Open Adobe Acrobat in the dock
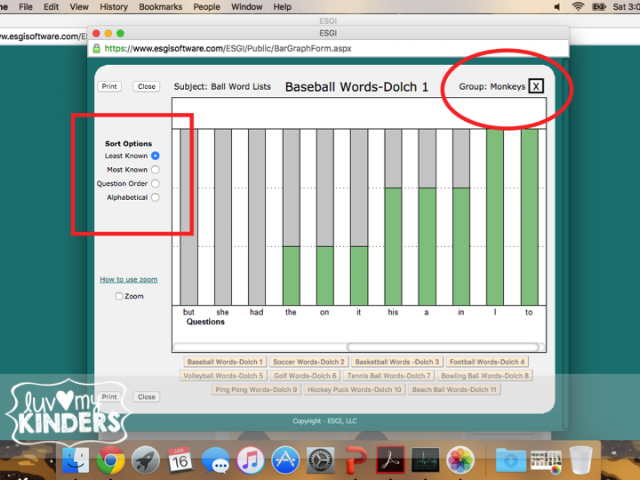 pos(391,460)
